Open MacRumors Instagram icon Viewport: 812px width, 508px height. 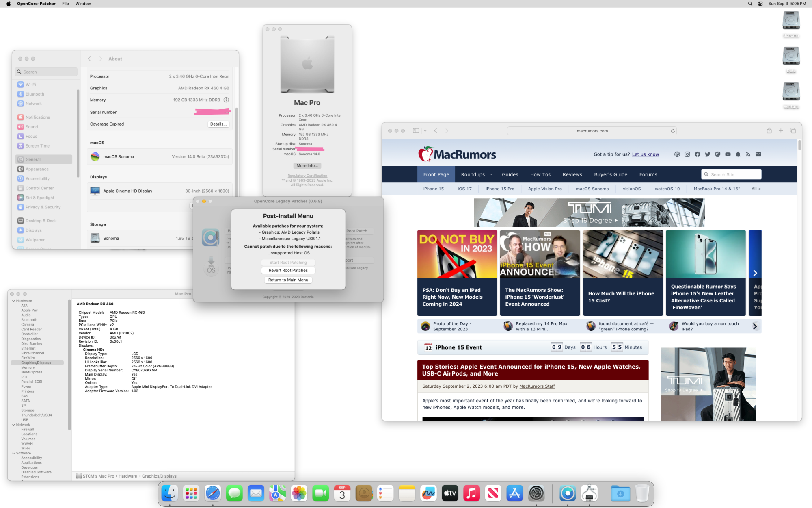(x=687, y=154)
